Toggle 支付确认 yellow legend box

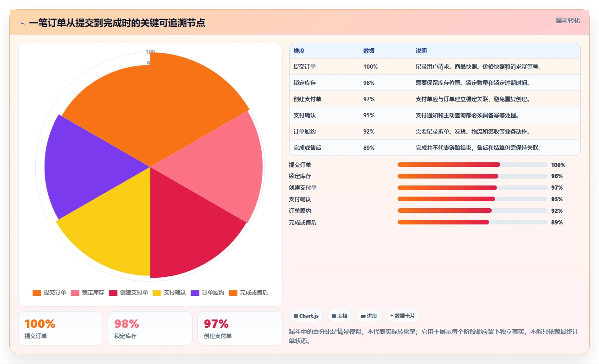pos(157,293)
